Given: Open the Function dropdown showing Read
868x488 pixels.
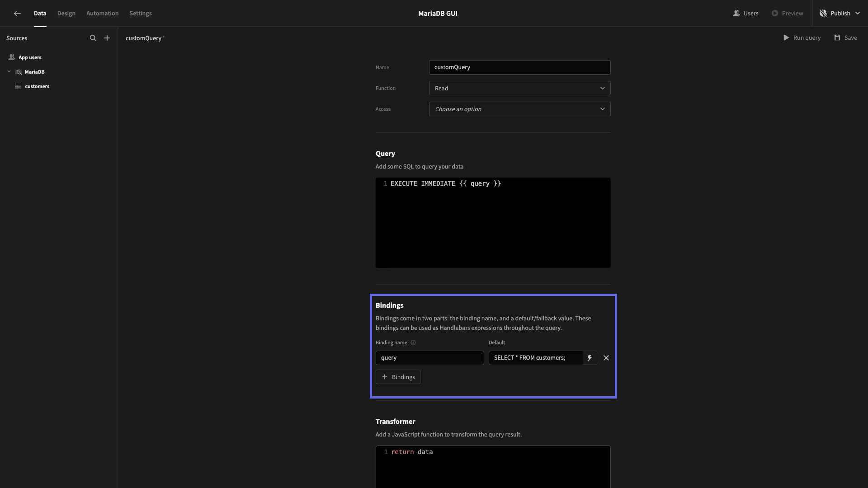Looking at the screenshot, I should point(519,88).
